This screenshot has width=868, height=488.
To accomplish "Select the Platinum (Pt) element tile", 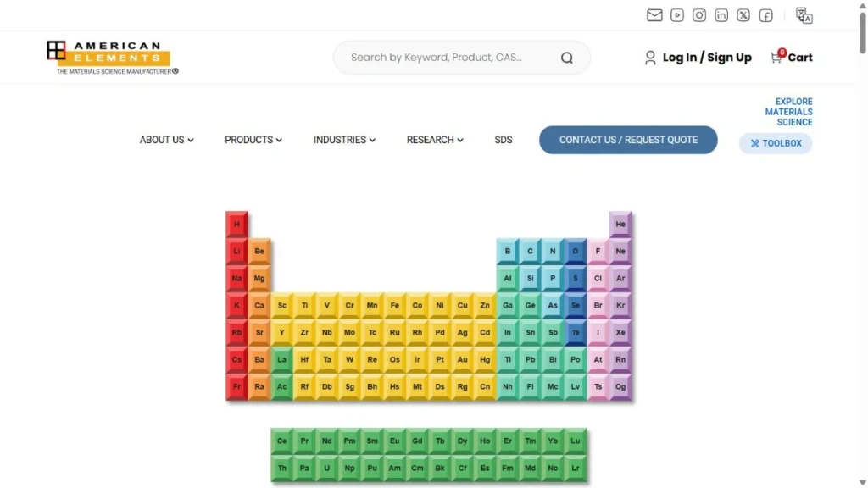I will point(440,359).
